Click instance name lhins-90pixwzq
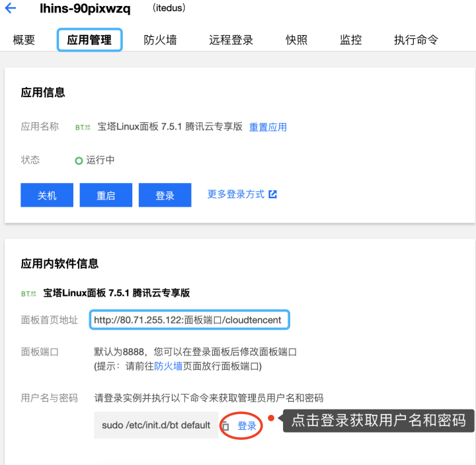476x465 pixels. 85,9
